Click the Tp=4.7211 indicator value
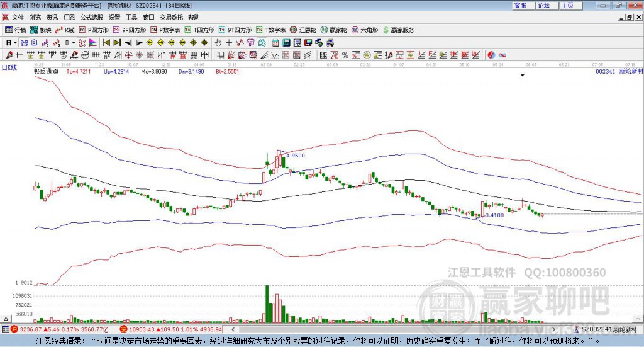Viewport: 644px width, 347px height. coord(78,71)
